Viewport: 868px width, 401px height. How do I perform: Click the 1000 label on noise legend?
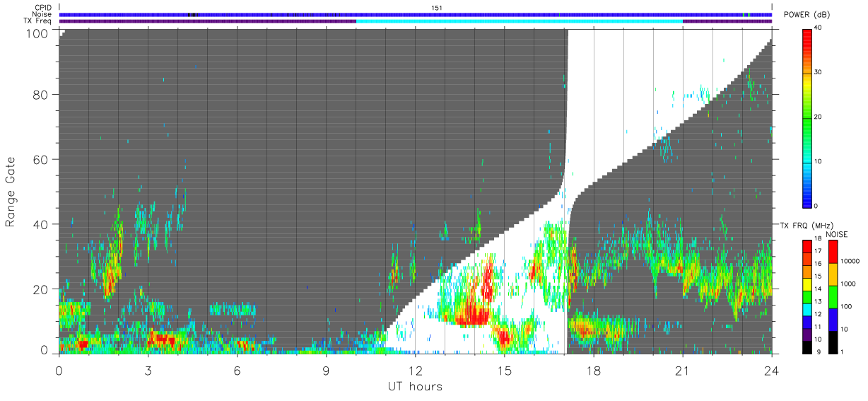849,284
